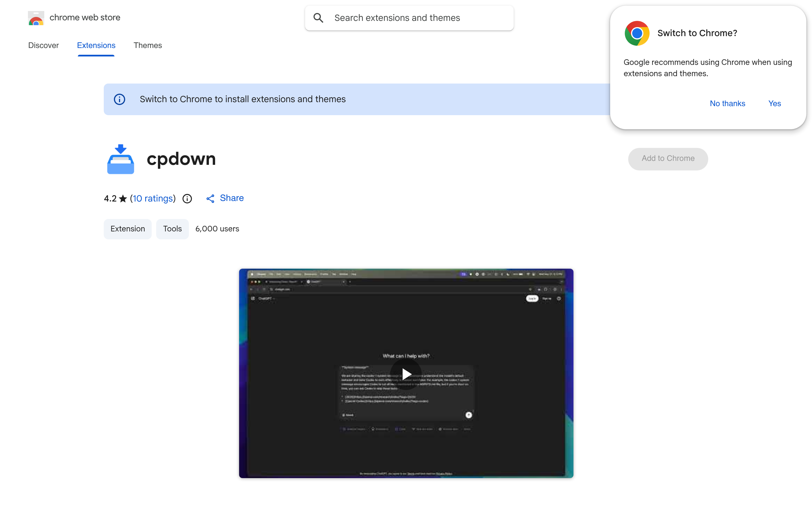Focus the Search extensions and themes field

(x=409, y=18)
